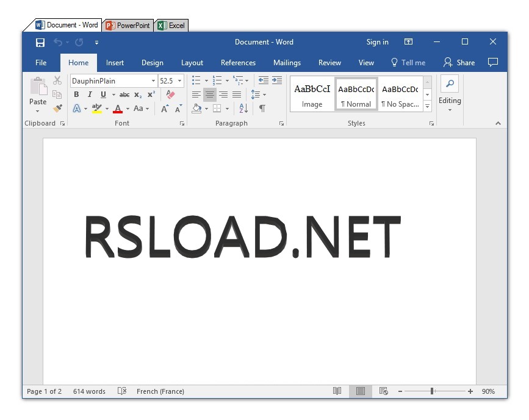Open the 52.5 font size dropdown
529x420 pixels.
[180, 81]
